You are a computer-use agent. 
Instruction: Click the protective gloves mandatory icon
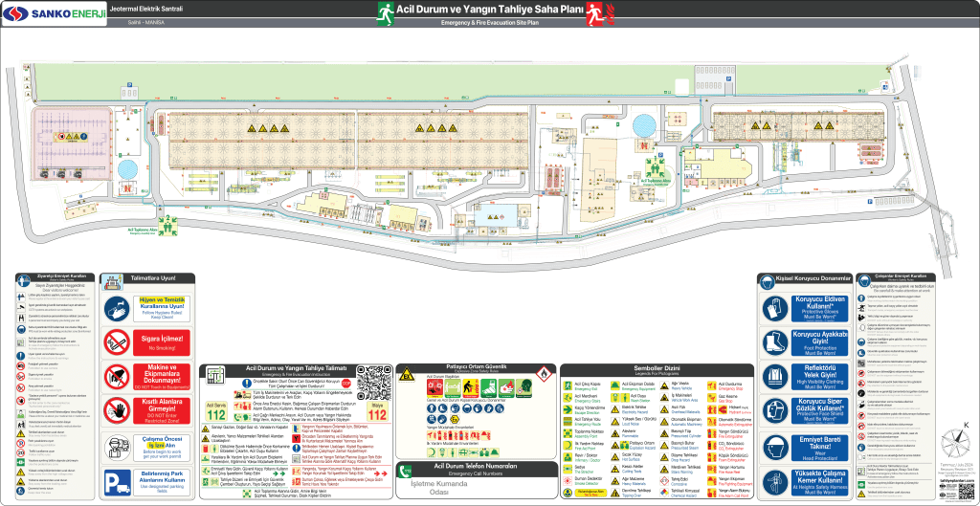(775, 308)
